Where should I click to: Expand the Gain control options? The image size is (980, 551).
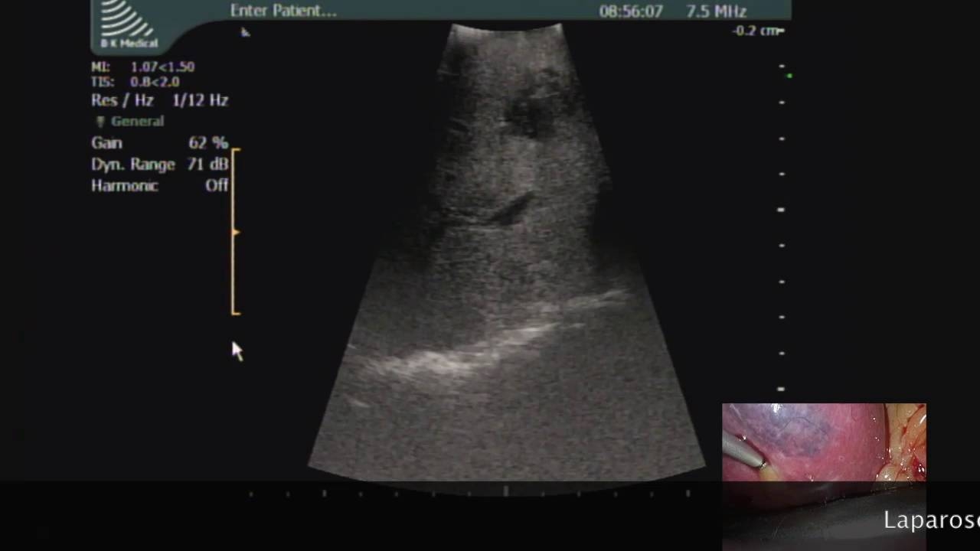coord(106,142)
